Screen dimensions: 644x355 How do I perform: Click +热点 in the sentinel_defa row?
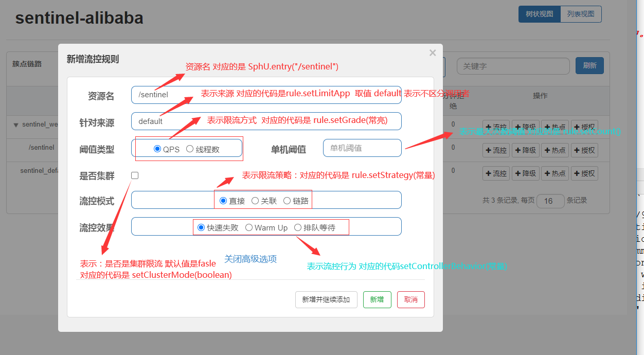[x=554, y=173]
